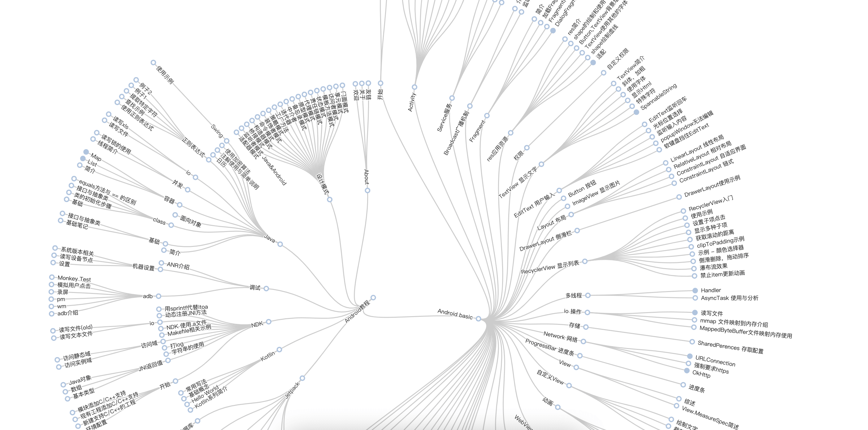Image resolution: width=868 pixels, height=430 pixels.
Task: Click the Activity label
Action: [x=412, y=102]
